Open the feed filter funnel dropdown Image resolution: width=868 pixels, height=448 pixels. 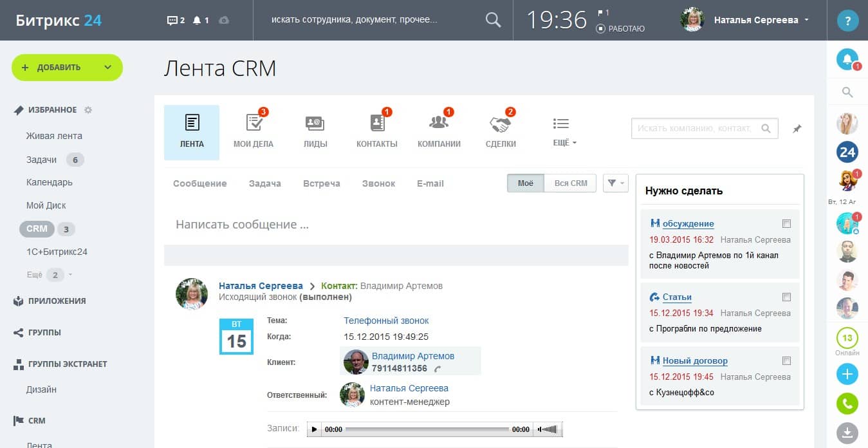pyautogui.click(x=616, y=183)
